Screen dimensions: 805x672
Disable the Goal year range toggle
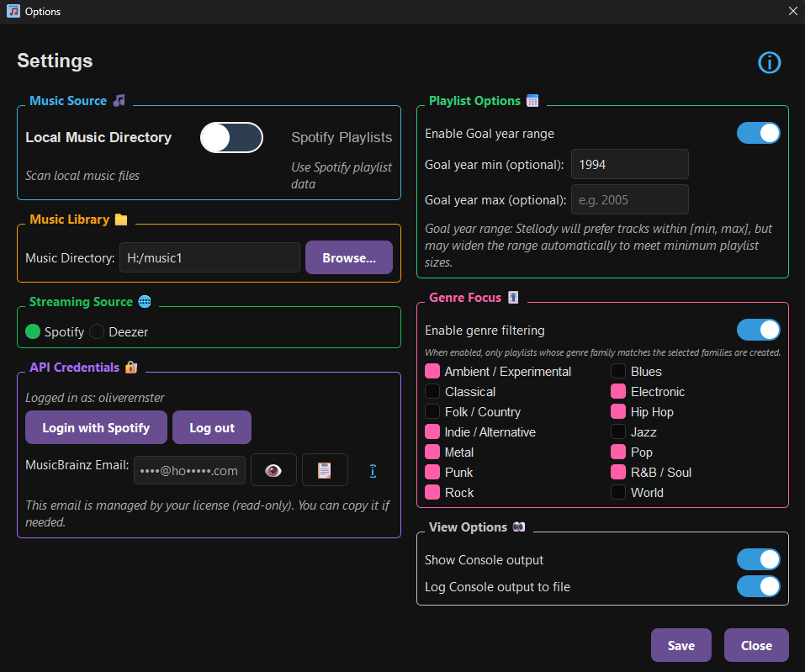click(758, 133)
